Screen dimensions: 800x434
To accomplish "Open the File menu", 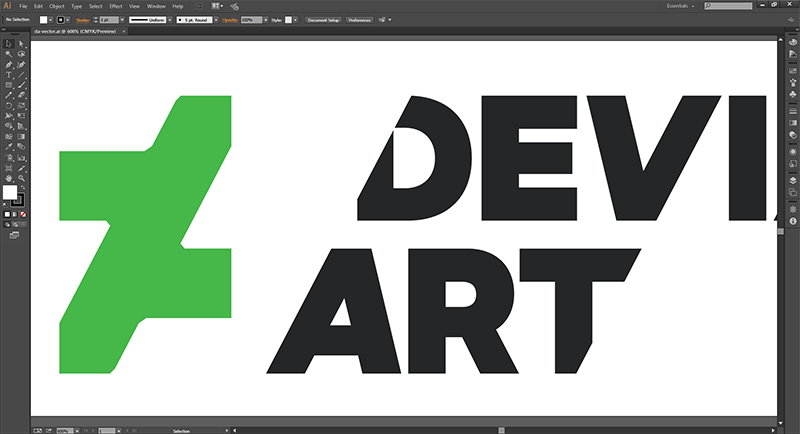I will (23, 6).
